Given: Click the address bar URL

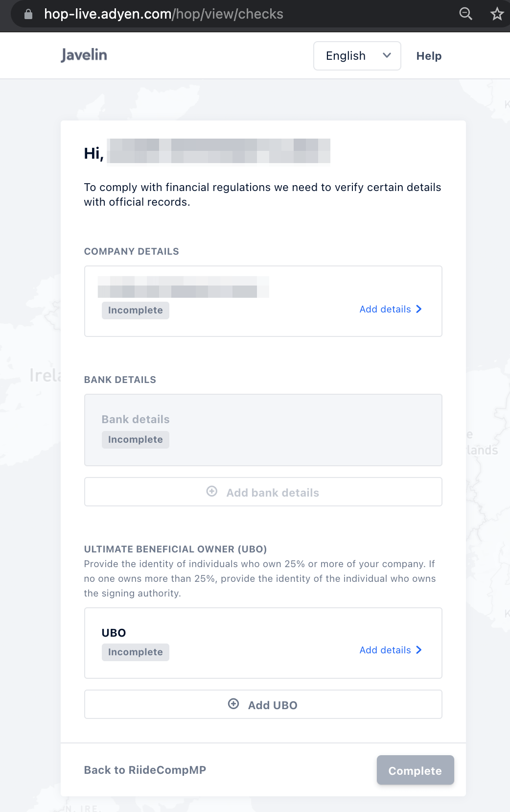Looking at the screenshot, I should [163, 14].
